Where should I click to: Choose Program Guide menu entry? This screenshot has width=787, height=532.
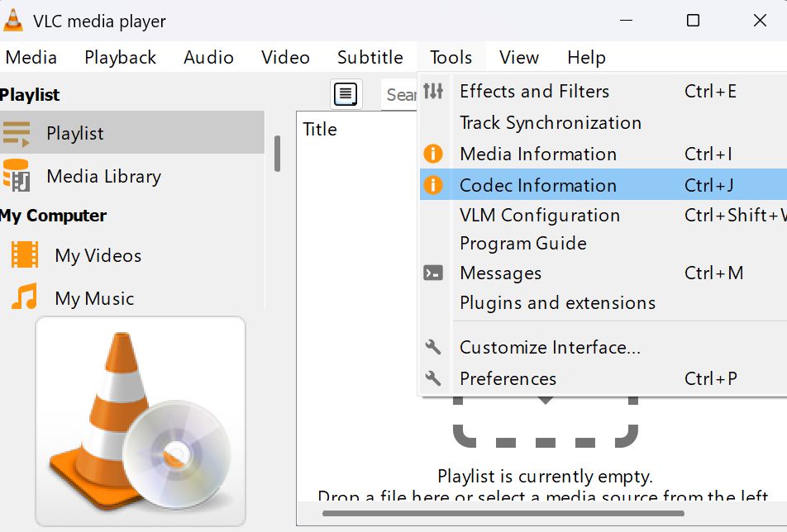(x=603, y=243)
